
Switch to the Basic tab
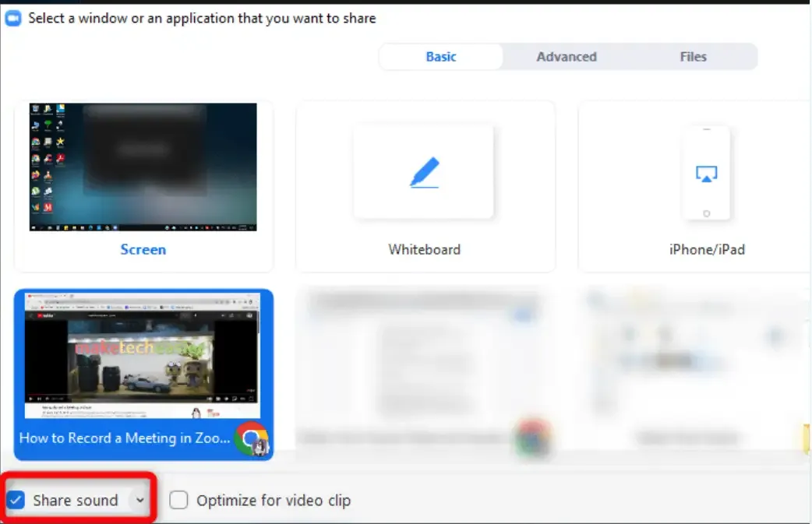coord(441,57)
